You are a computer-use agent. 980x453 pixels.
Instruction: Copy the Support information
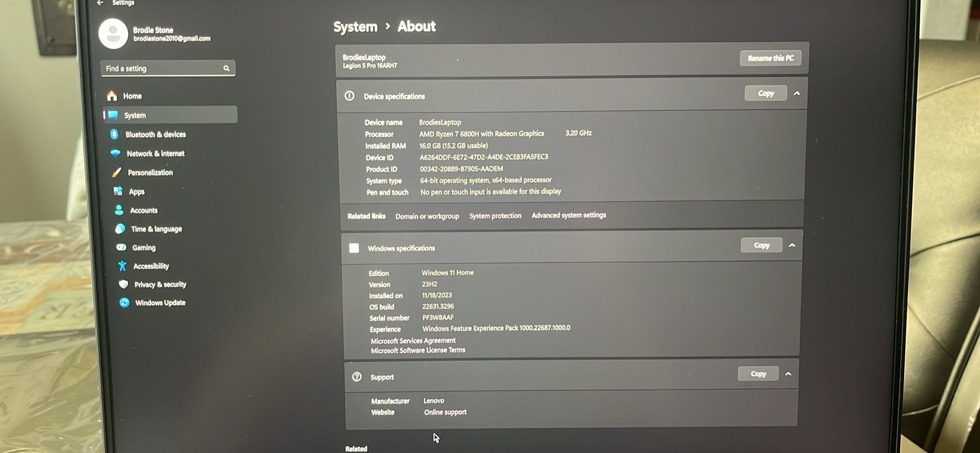[758, 373]
